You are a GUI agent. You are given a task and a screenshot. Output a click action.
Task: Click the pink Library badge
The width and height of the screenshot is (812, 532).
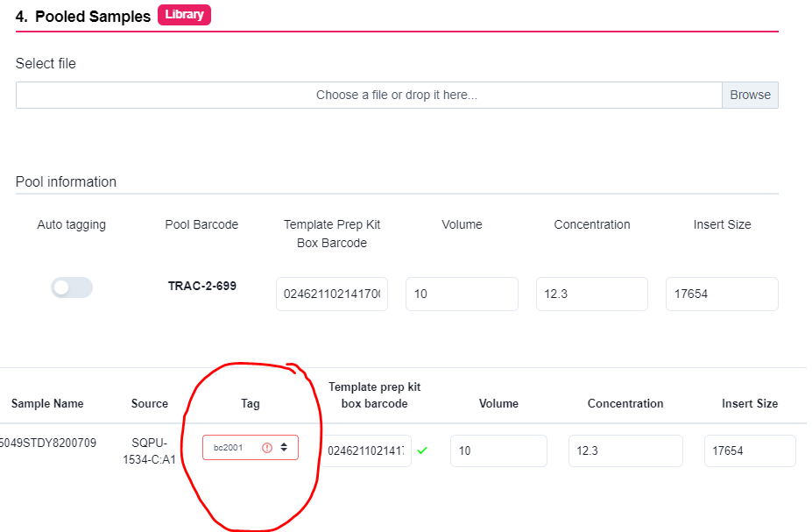point(184,15)
